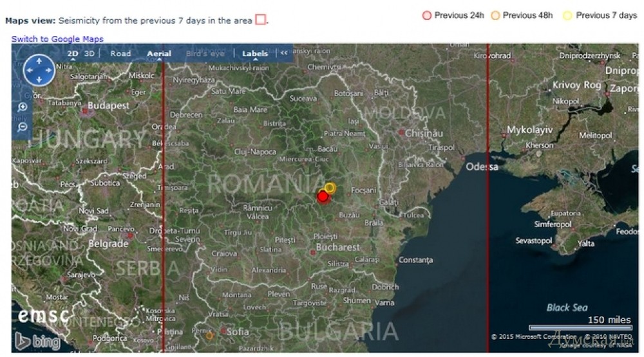This screenshot has height=357, width=644.
Task: Click the orange earthquake marker near Sofia
Action: click(209, 335)
